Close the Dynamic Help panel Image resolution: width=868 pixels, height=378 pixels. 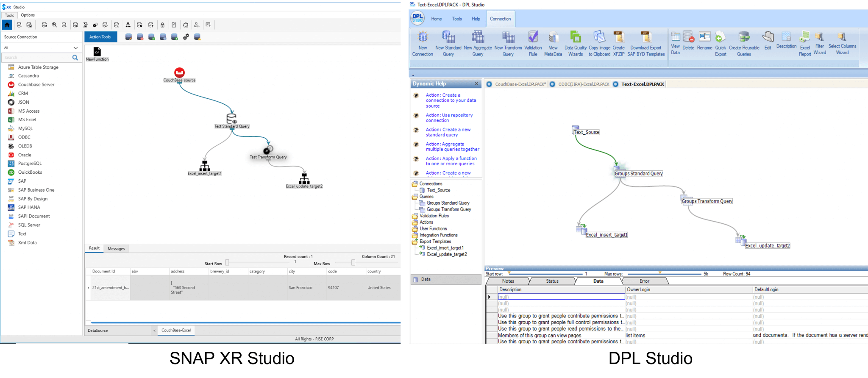476,84
